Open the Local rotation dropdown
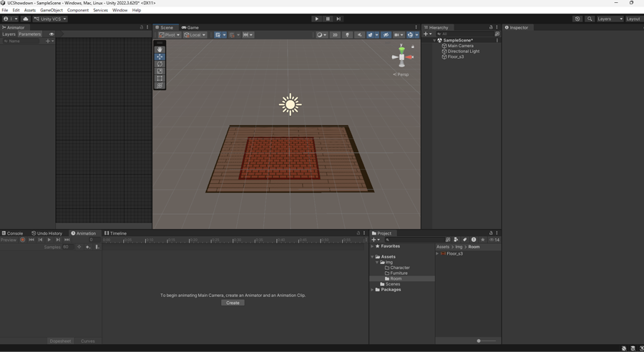Image resolution: width=644 pixels, height=352 pixels. 195,35
